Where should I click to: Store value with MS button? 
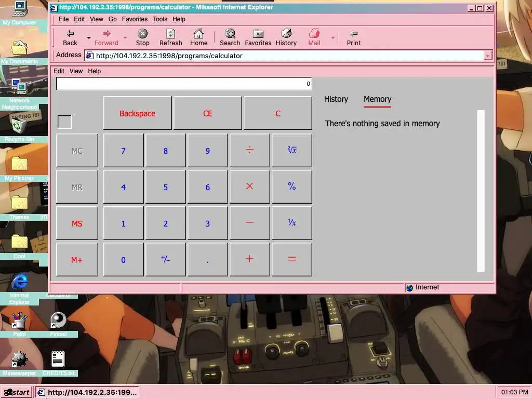pos(77,223)
